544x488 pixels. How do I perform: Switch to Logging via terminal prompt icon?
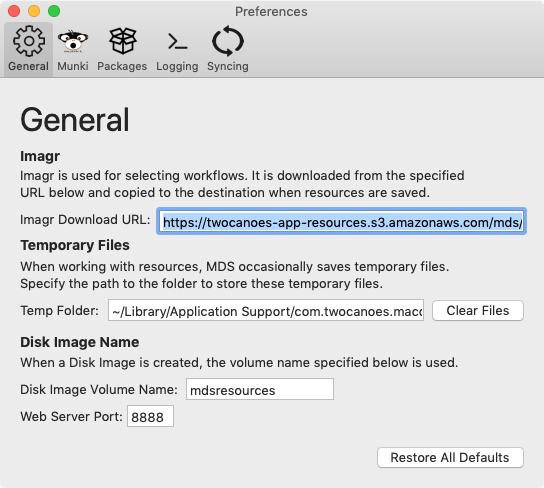coord(177,42)
